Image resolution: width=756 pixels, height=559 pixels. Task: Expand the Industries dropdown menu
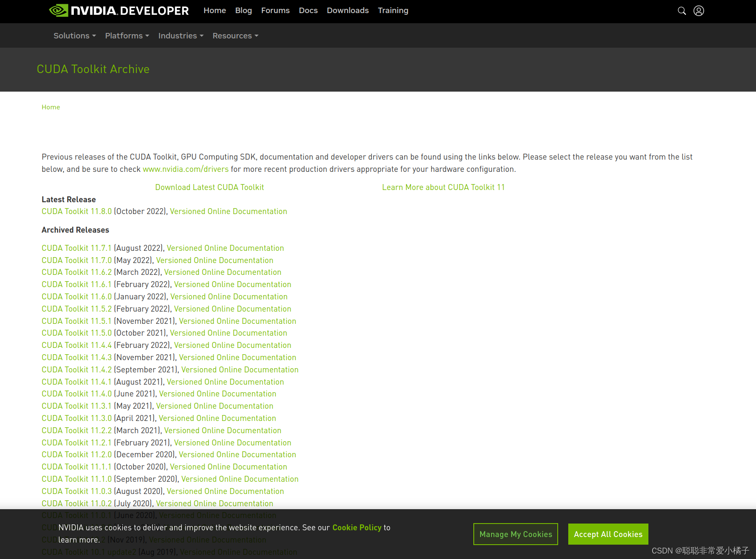[181, 36]
